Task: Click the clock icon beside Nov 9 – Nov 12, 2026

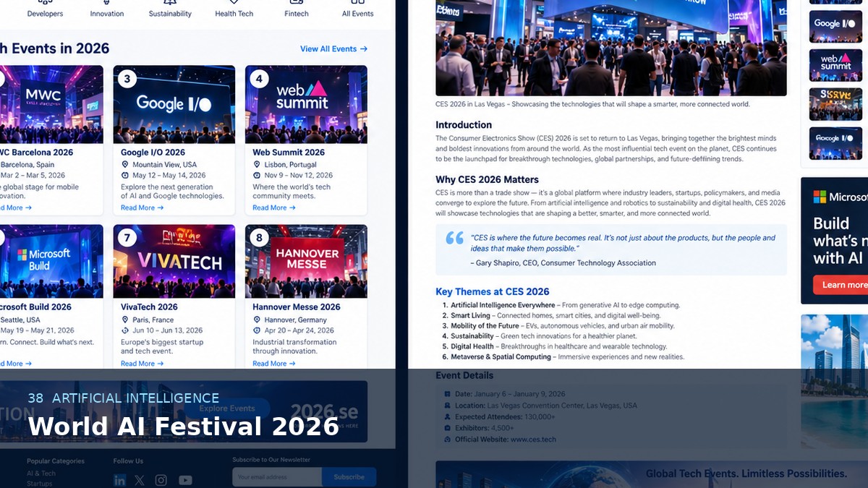Action: [x=257, y=176]
